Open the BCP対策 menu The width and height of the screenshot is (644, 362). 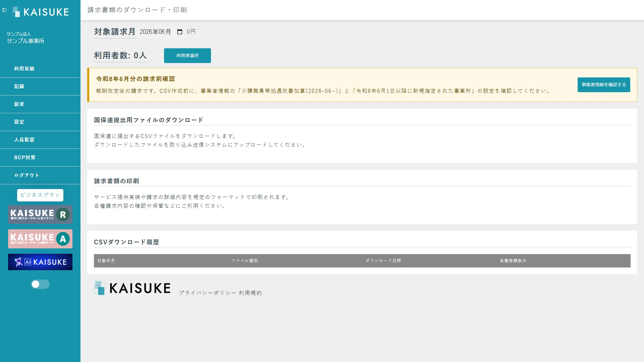(x=40, y=158)
